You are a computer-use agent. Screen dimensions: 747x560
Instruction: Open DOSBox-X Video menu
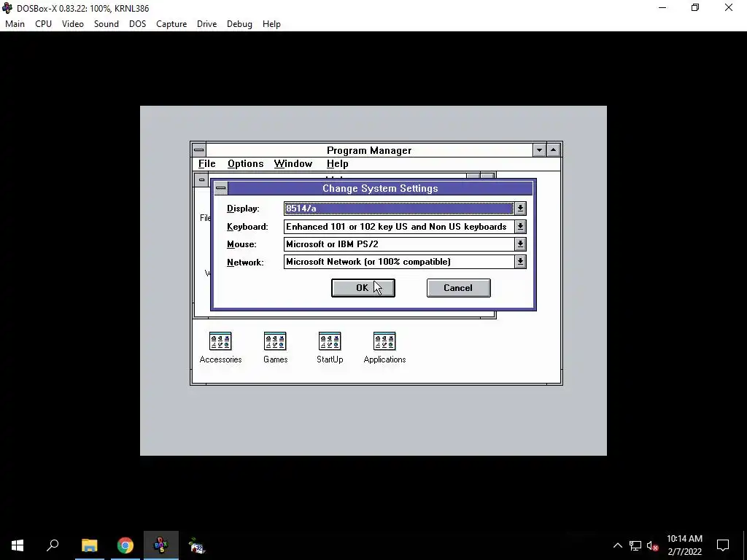coord(73,24)
